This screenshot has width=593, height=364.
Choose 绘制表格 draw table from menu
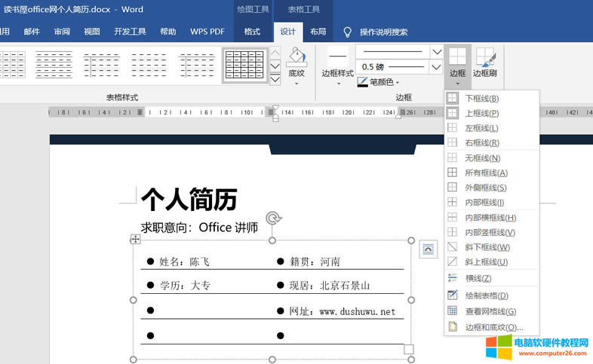487,295
